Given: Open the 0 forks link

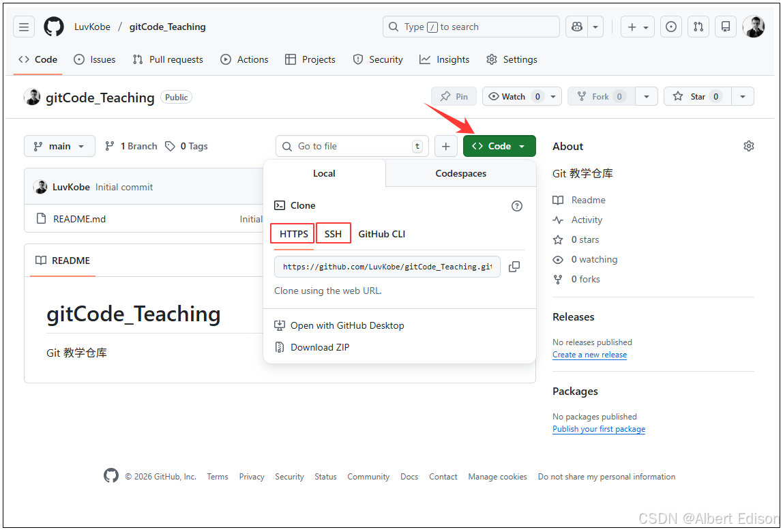Looking at the screenshot, I should coord(576,279).
